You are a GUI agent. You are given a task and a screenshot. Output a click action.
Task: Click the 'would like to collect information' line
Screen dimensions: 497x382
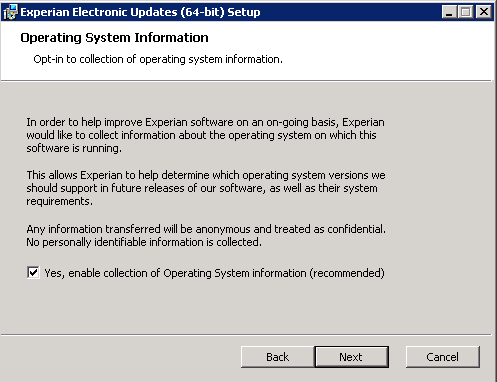[x=201, y=135]
